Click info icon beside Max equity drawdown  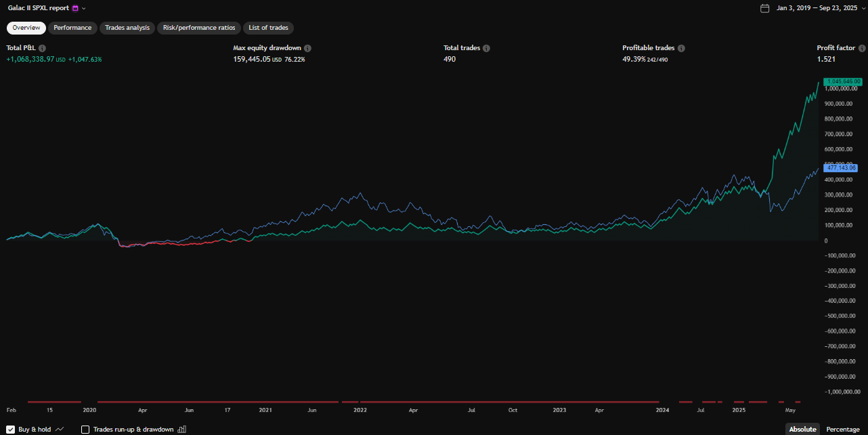pos(307,49)
